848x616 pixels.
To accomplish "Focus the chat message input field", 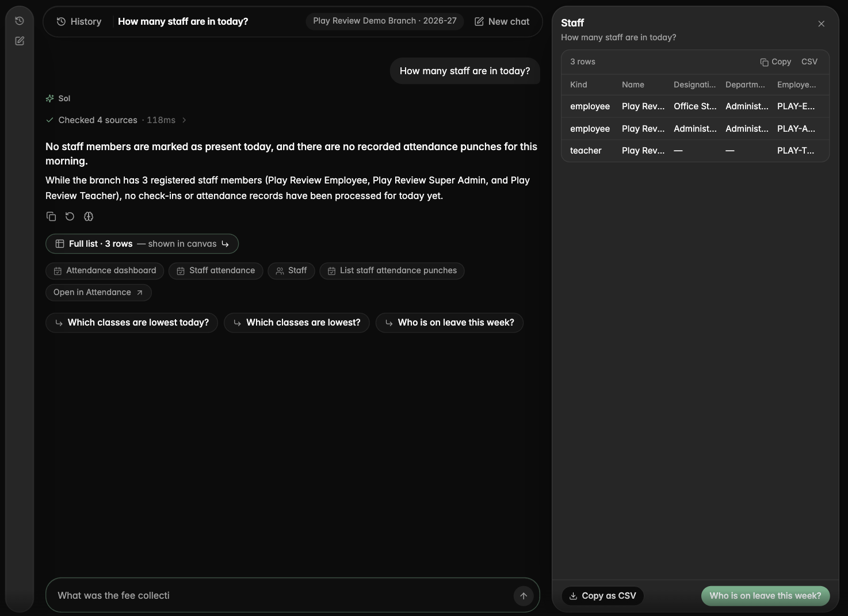I will pyautogui.click(x=282, y=596).
